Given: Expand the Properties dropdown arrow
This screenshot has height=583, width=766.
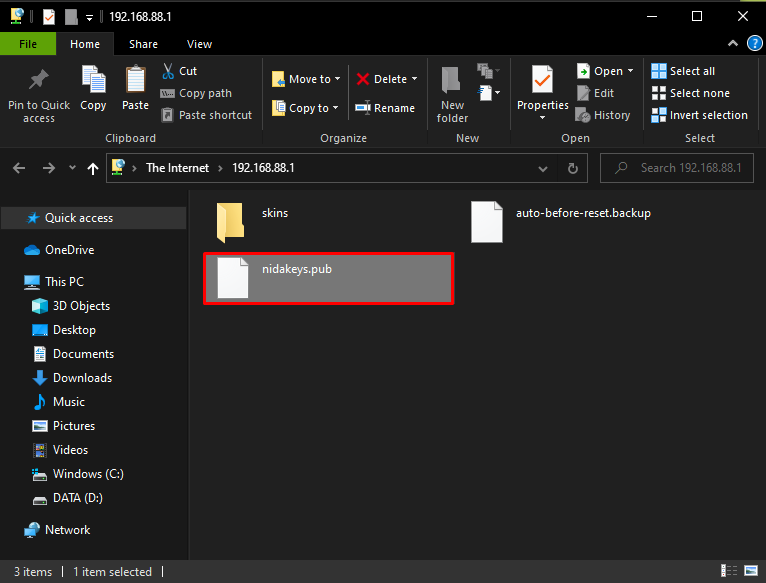Looking at the screenshot, I should pos(542,118).
